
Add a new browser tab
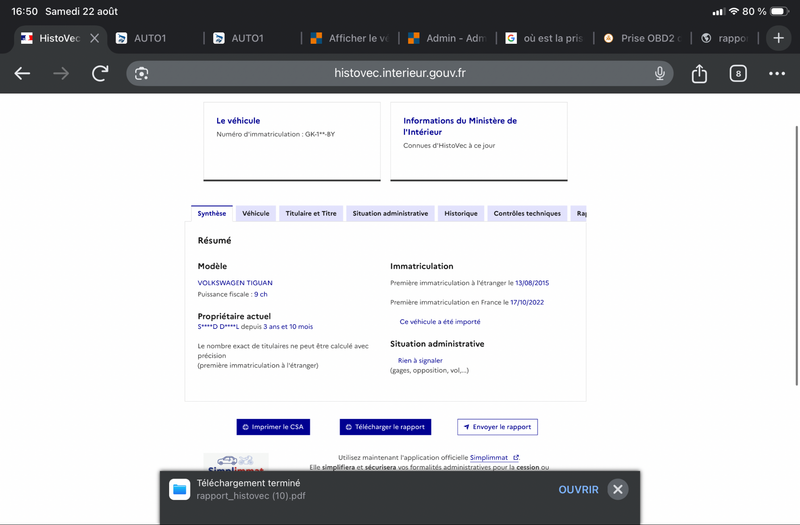779,38
